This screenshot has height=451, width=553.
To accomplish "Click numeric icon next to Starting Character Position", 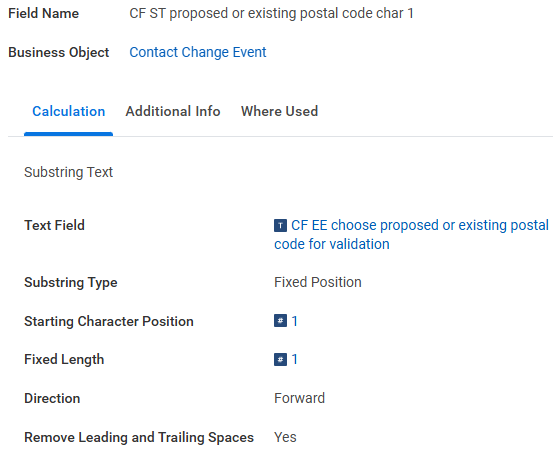I will click(280, 321).
